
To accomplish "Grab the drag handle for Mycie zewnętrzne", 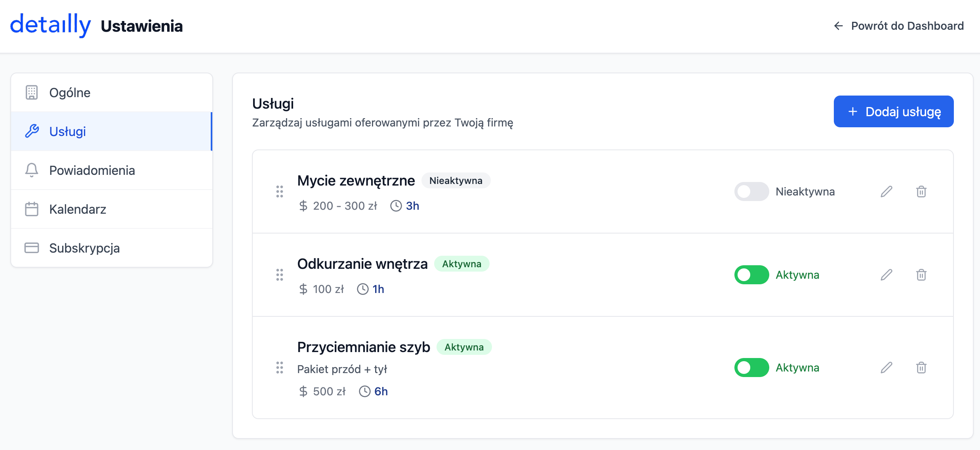I will click(280, 191).
